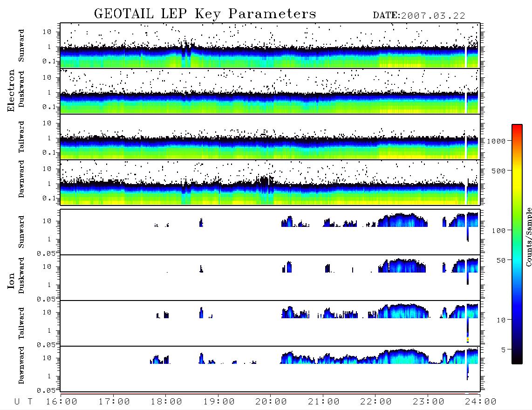Select the vertical "Electron" group label
Image resolution: width=532 pixels, height=410 pixels.
click(11, 90)
